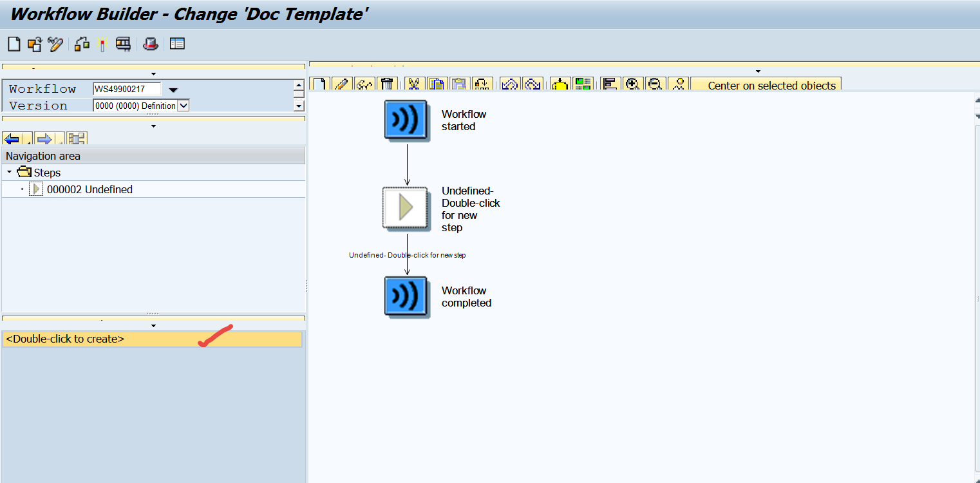The image size is (980, 483).
Task: Click the Zoom out magnifier icon
Action: (x=655, y=84)
